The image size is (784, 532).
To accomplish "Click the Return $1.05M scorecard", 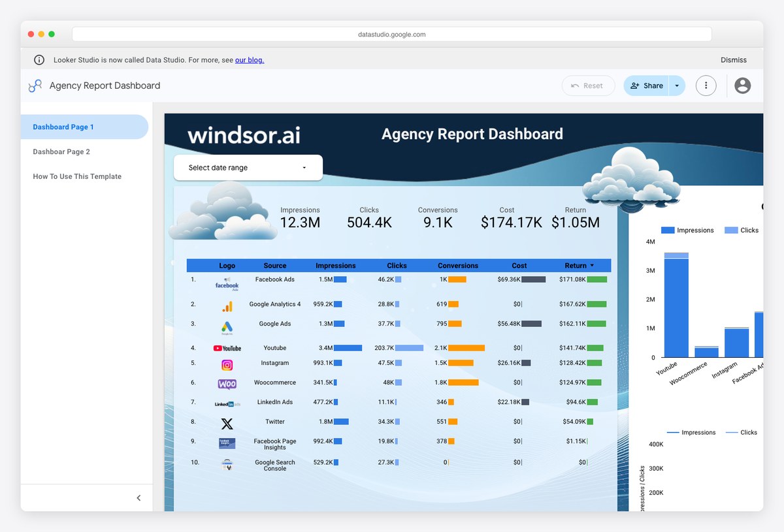I will click(576, 218).
